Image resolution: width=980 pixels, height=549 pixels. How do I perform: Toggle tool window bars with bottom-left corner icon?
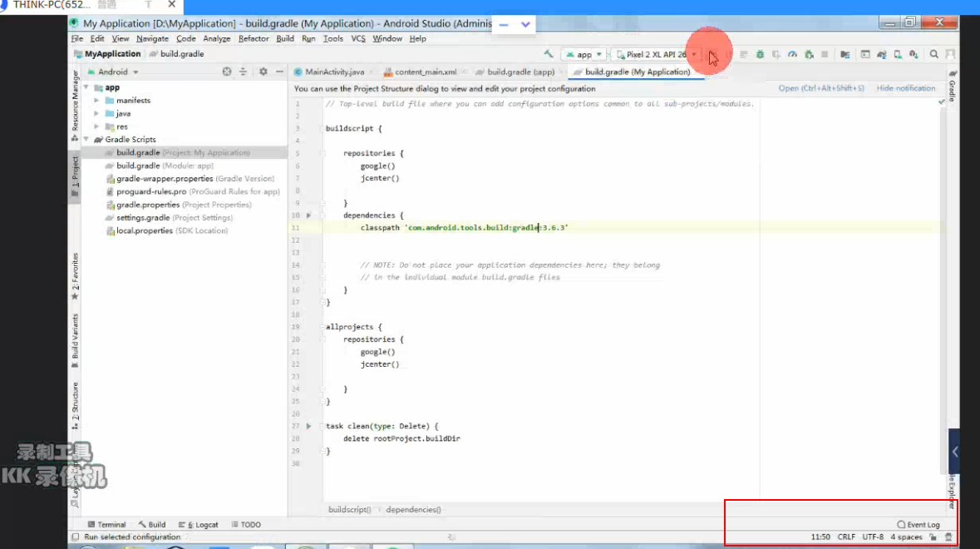point(75,537)
